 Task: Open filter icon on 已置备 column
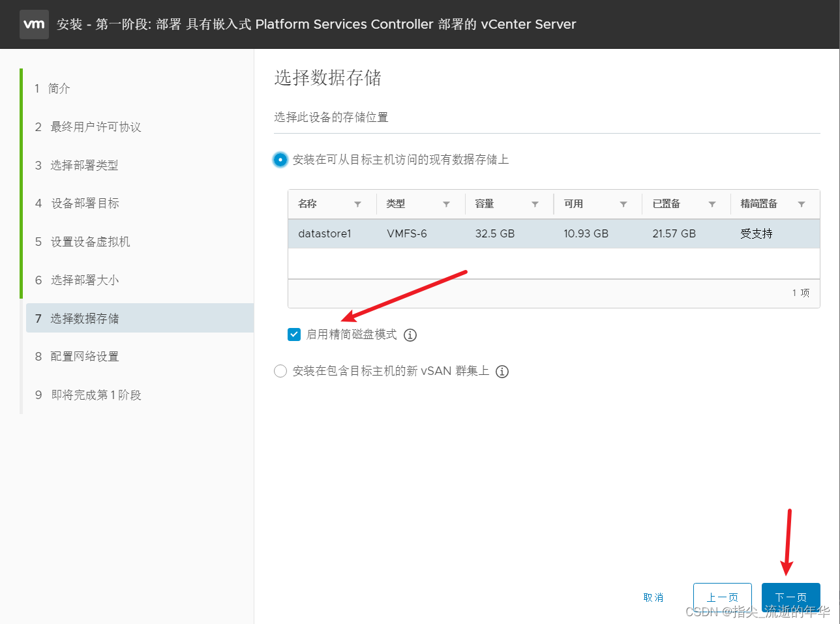712,204
